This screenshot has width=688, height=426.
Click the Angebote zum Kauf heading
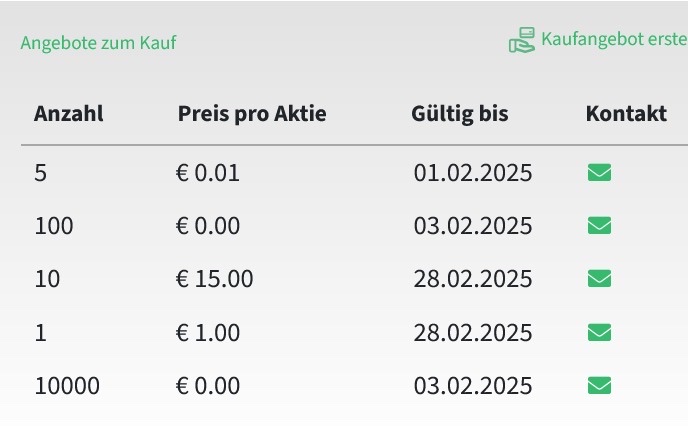coord(98,43)
